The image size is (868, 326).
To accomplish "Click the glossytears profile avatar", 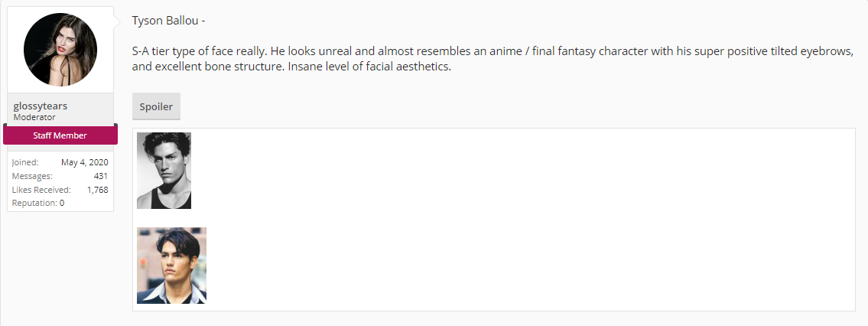I will point(60,50).
